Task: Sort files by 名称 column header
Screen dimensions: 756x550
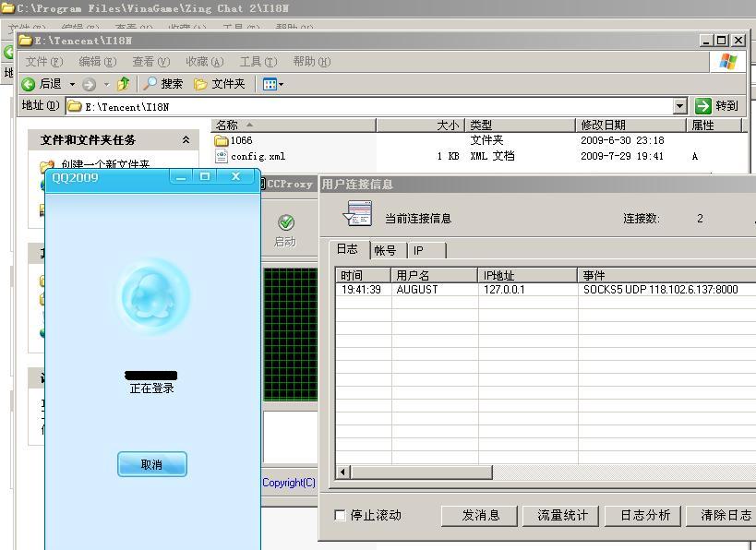Action: tap(294, 126)
